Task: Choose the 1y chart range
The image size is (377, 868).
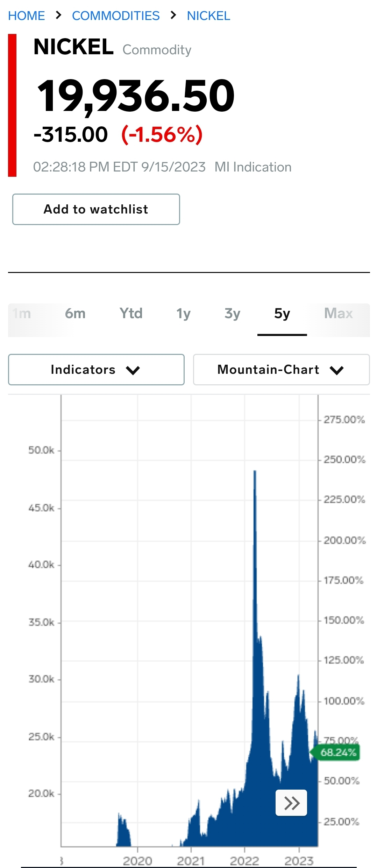Action: click(184, 313)
